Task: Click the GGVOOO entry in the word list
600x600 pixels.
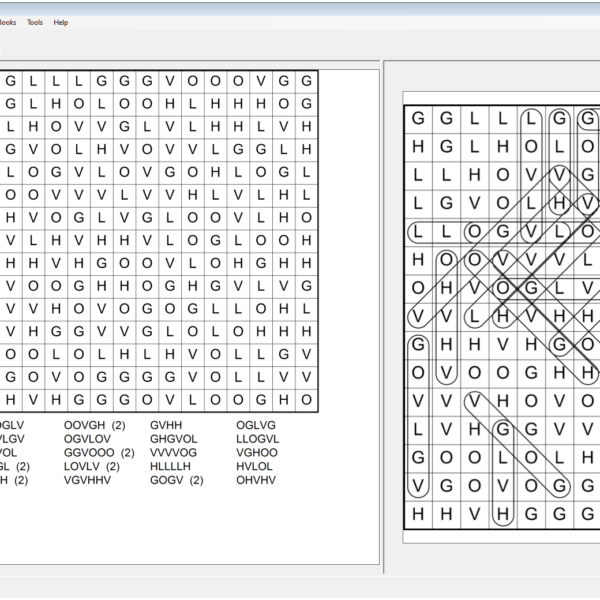Action: point(88,453)
